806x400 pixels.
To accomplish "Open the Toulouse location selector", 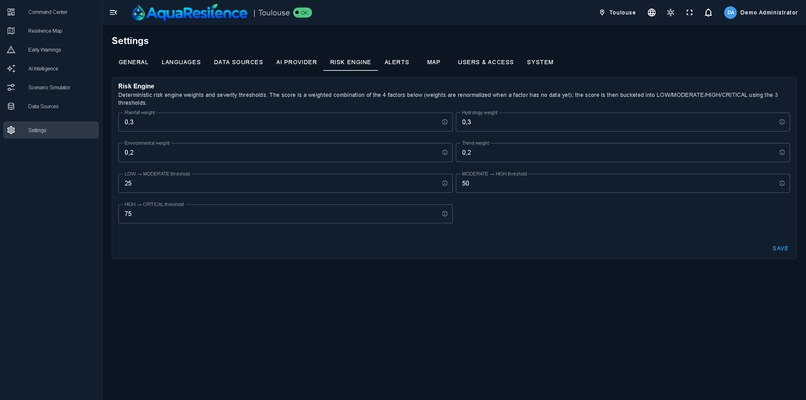I will pos(617,12).
